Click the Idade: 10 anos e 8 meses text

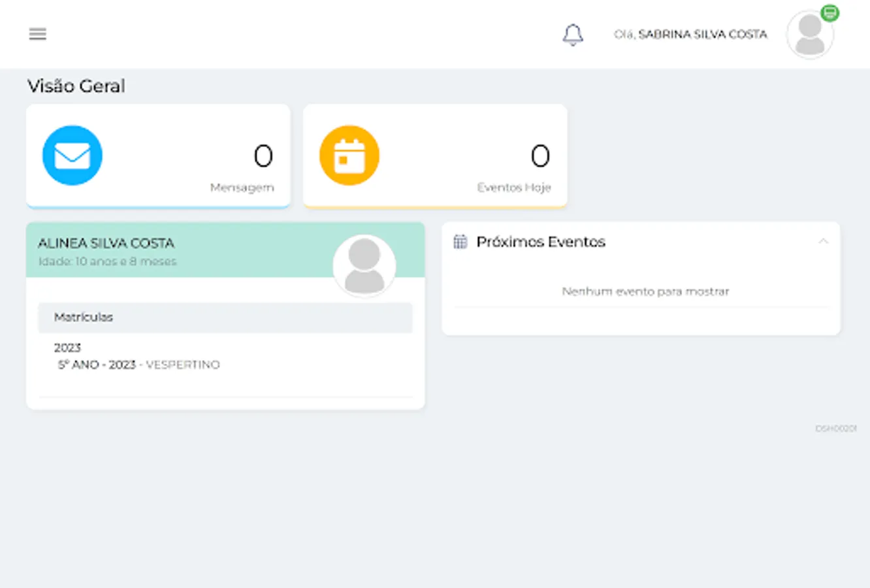tap(107, 261)
